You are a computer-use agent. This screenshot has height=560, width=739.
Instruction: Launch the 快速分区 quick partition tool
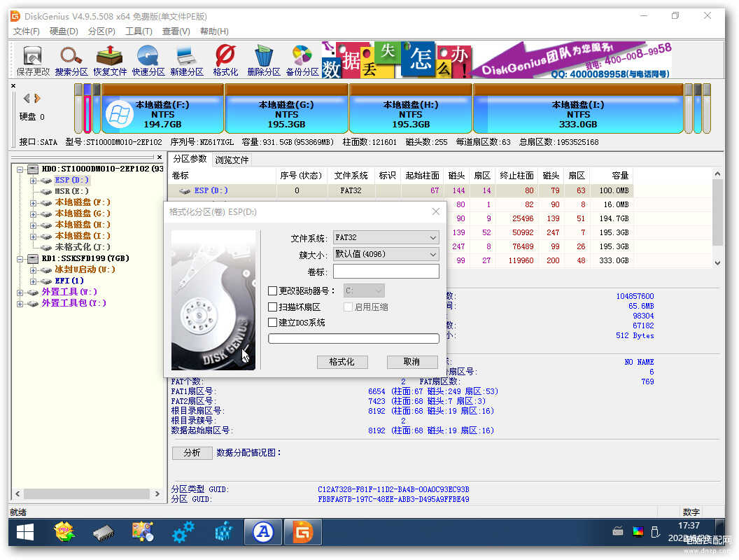click(148, 61)
